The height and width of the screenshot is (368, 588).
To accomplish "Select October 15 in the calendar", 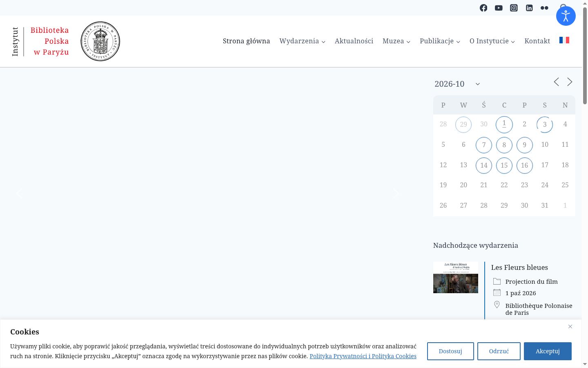I will pos(504,165).
